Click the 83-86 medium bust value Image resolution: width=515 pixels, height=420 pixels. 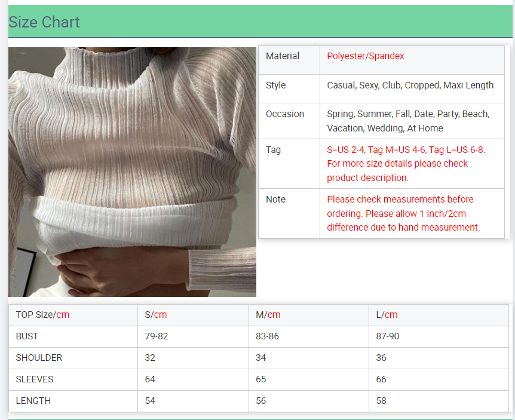pos(268,336)
